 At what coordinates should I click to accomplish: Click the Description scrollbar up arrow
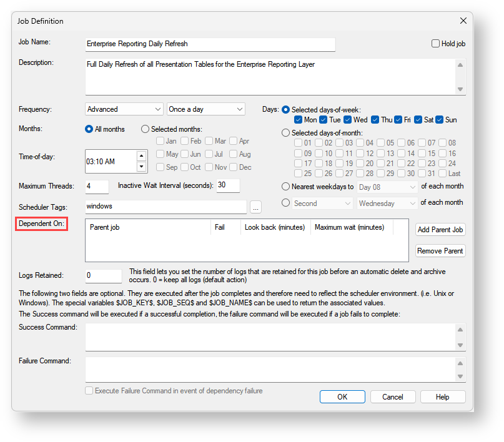460,65
